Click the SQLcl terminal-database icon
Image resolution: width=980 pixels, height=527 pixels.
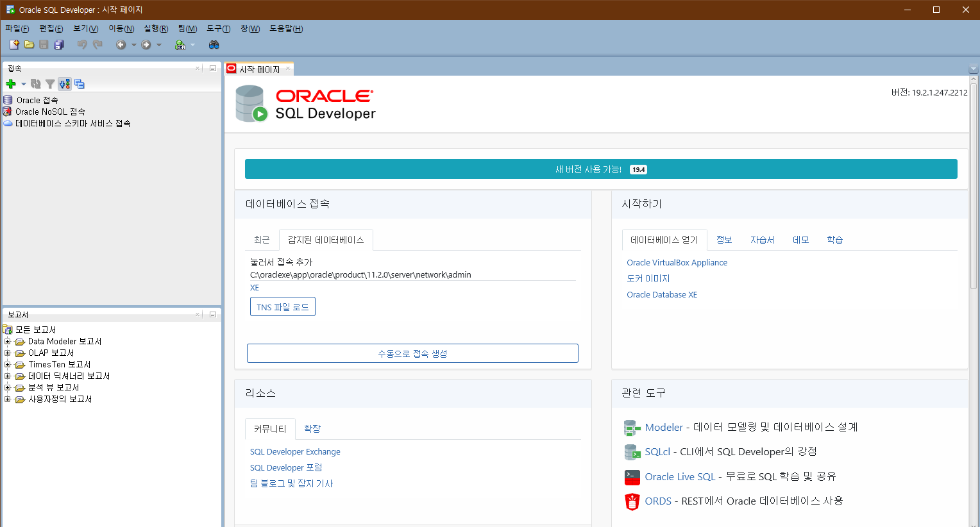pyautogui.click(x=632, y=452)
